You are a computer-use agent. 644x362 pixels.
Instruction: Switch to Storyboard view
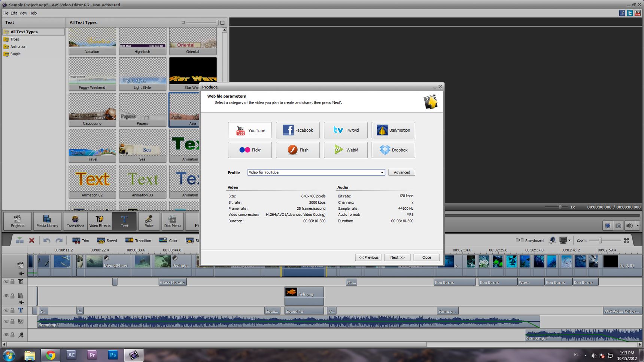[530, 240]
